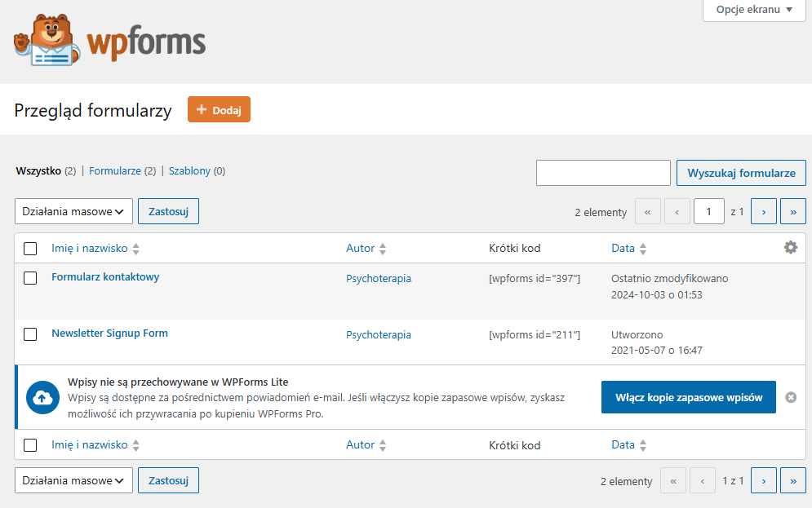Go to last page in bottom pagination
812x508 pixels.
pos(793,480)
